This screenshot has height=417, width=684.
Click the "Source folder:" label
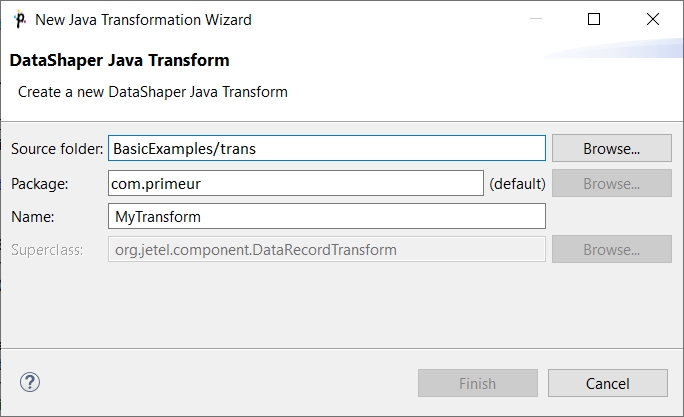57,149
